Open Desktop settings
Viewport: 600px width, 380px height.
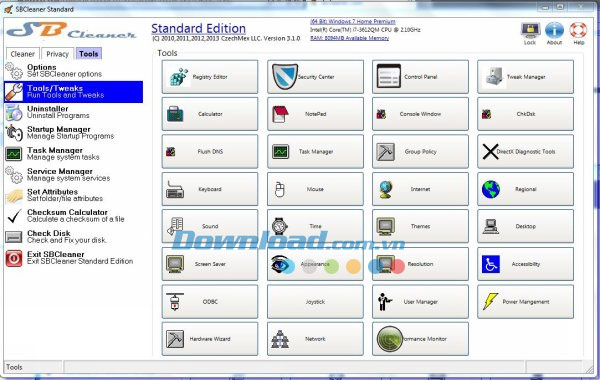click(x=525, y=226)
